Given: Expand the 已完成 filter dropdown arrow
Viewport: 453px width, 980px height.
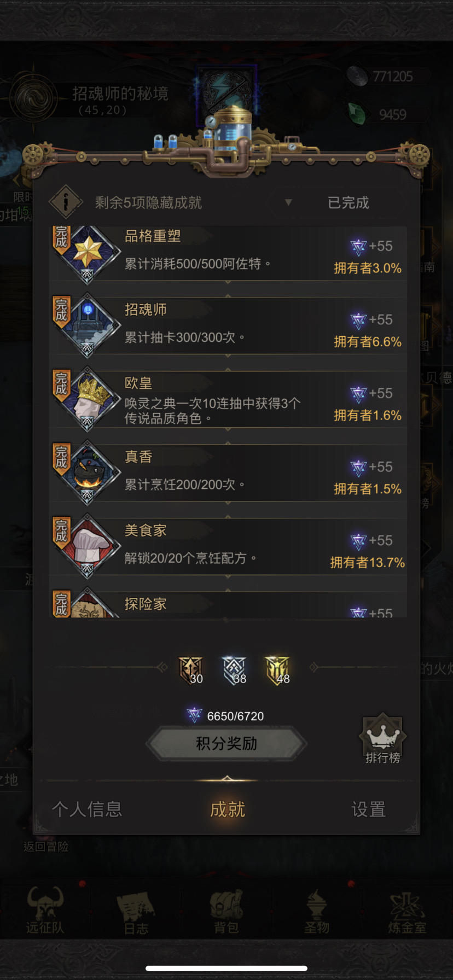Looking at the screenshot, I should (x=288, y=202).
